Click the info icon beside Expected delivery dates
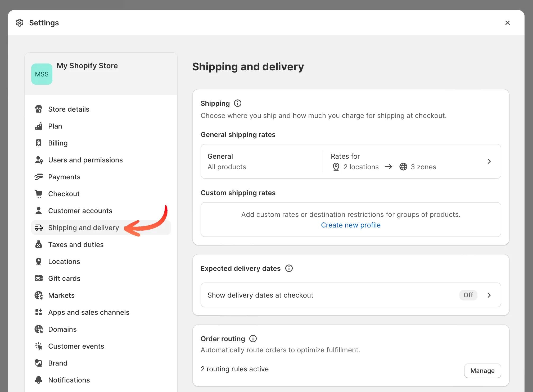Viewport: 533px width, 392px height. click(289, 268)
